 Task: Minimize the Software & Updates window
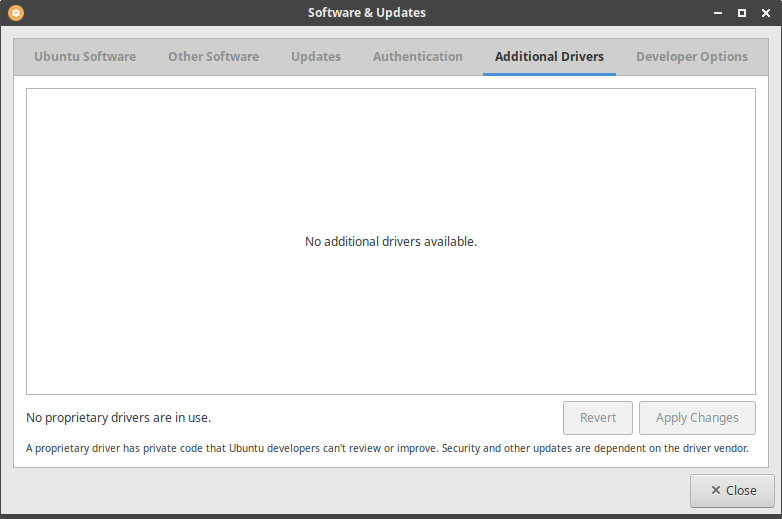coord(717,13)
